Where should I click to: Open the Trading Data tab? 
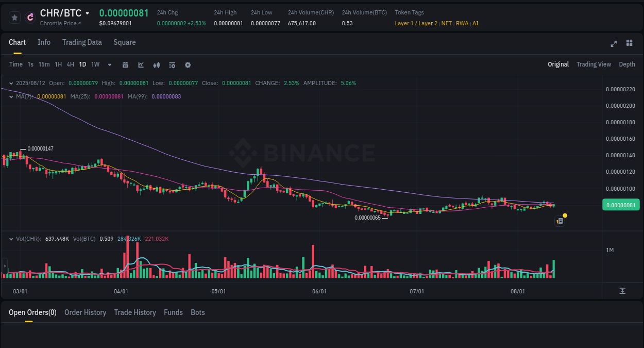pos(82,42)
